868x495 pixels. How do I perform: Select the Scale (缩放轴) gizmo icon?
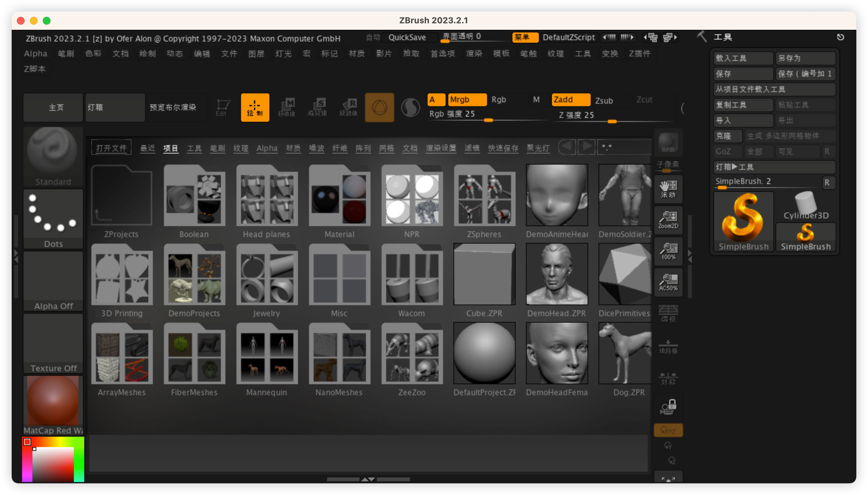[x=317, y=108]
